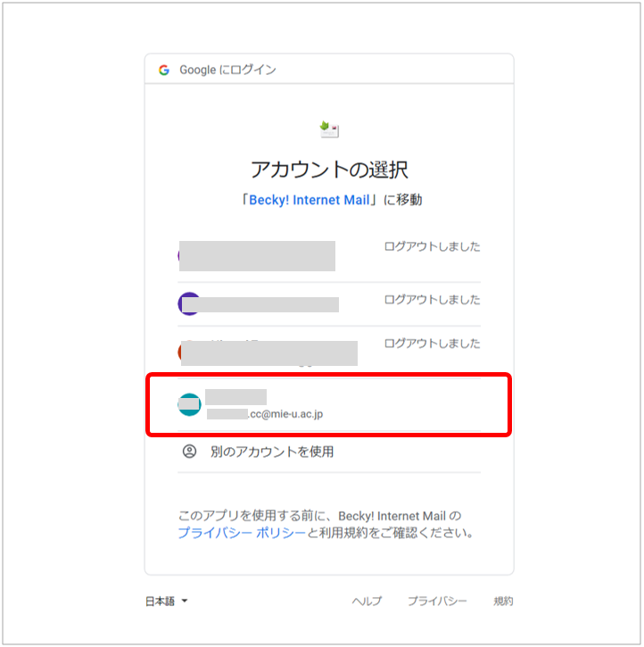Viewport: 644px width, 647px height.
Task: Open the プライバシー ポリシー link
Action: click(x=242, y=533)
